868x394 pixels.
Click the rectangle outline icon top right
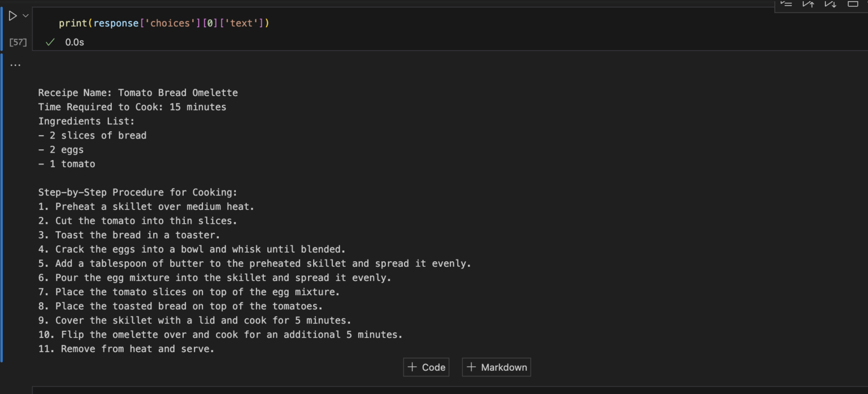tap(852, 4)
